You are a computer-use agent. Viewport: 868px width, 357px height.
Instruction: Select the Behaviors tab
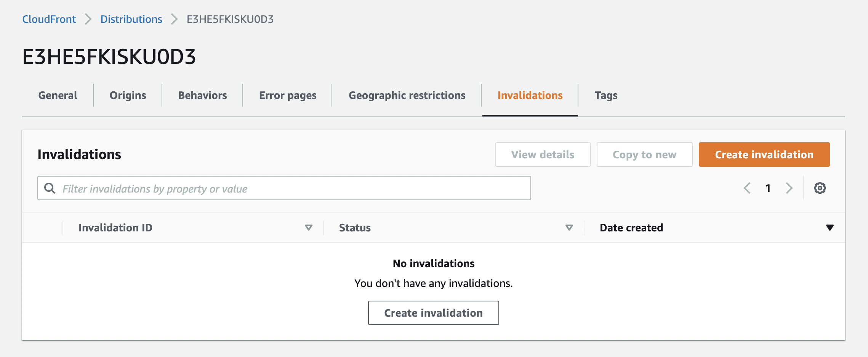[203, 95]
